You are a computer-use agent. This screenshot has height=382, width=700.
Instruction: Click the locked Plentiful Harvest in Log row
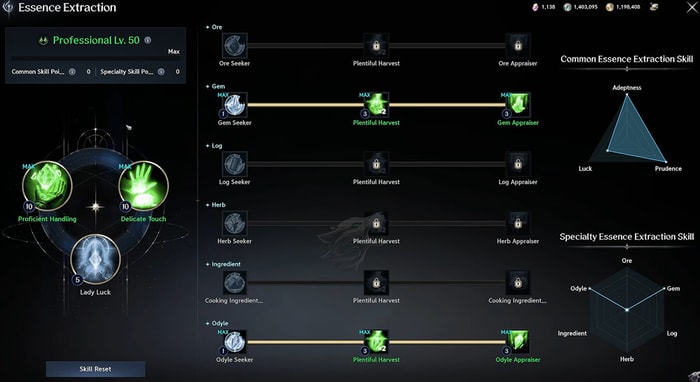376,164
